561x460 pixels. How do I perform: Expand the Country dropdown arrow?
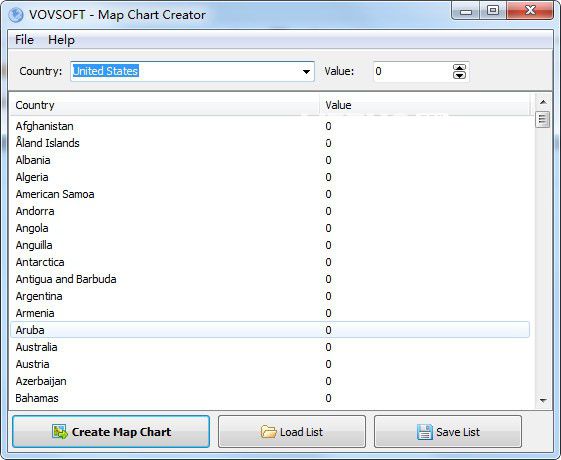coord(306,72)
